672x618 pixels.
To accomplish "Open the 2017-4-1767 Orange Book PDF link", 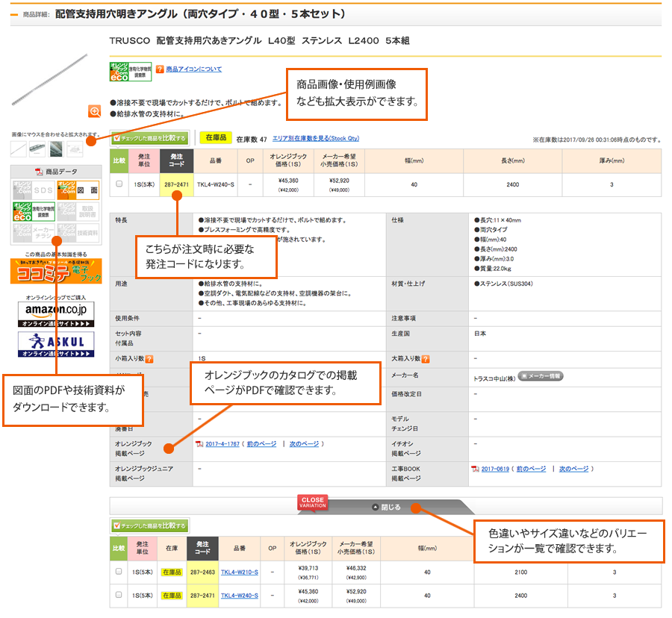I will (x=222, y=444).
